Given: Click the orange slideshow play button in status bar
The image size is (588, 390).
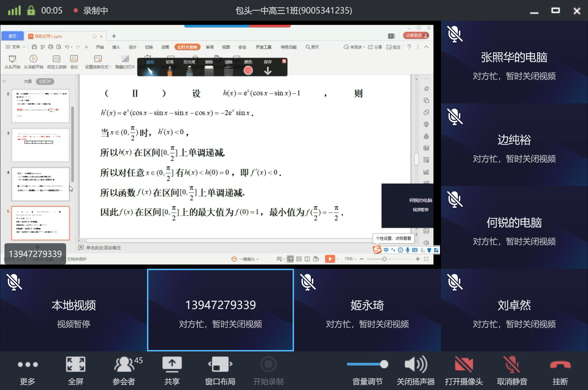Looking at the screenshot, I should click(330, 259).
